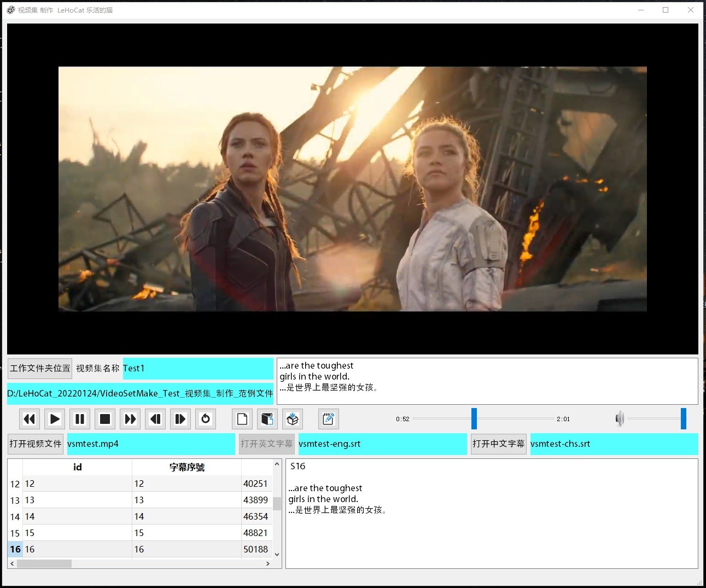Click the 打开中文字幕 button

[498, 444]
